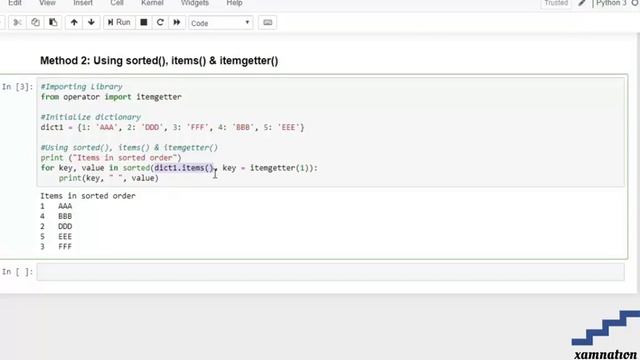Image resolution: width=640 pixels, height=360 pixels.
Task: Move selected cell up
Action: coord(74,22)
